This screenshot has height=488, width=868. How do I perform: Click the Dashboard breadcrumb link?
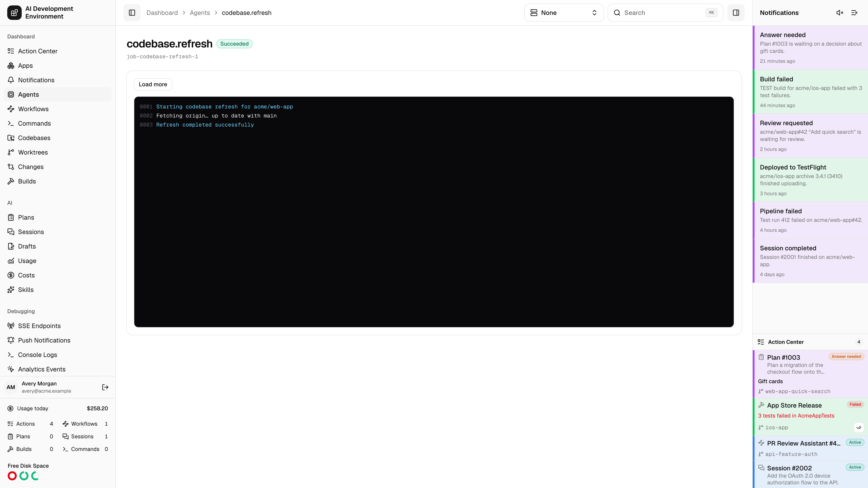coord(162,13)
